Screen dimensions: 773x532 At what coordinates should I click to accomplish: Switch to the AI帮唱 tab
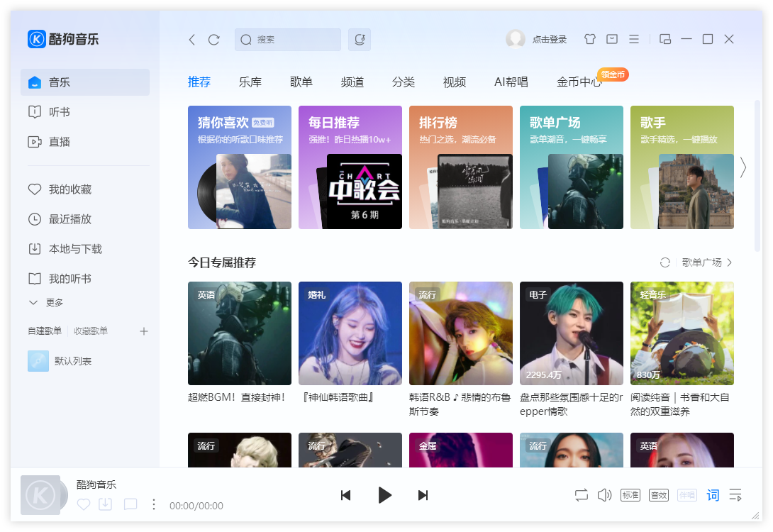tap(511, 82)
